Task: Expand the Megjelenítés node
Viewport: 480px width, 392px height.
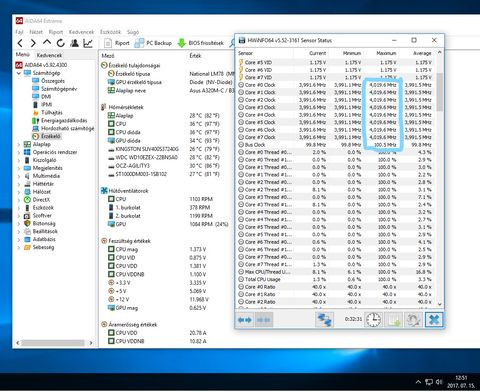Action: [x=19, y=168]
